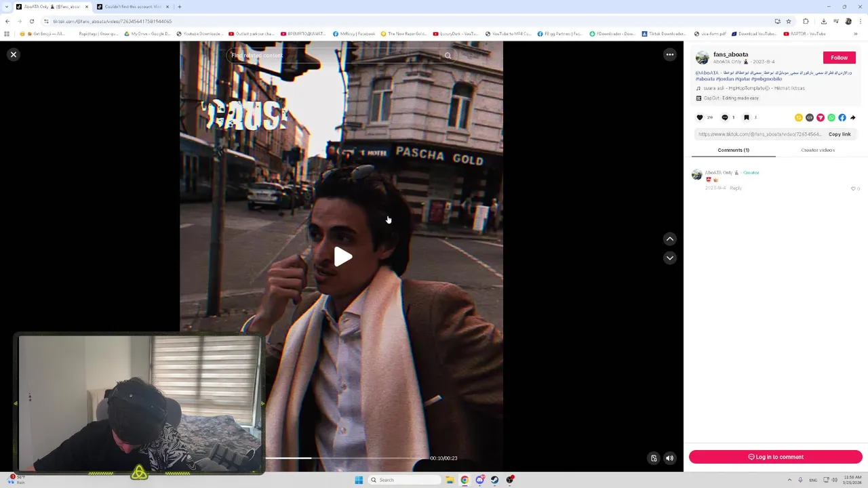Open Get Emoji bookmark
The width and height of the screenshot is (868, 488).
(x=43, y=34)
